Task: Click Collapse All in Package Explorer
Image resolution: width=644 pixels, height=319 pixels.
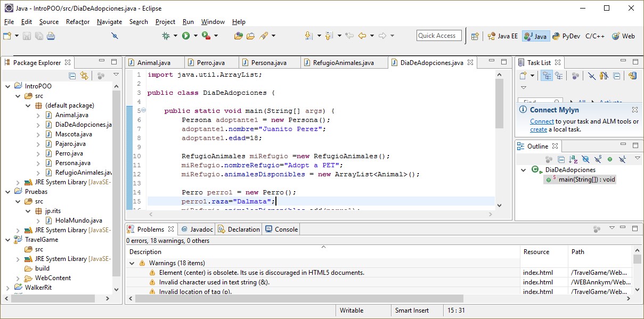Action: tap(72, 76)
